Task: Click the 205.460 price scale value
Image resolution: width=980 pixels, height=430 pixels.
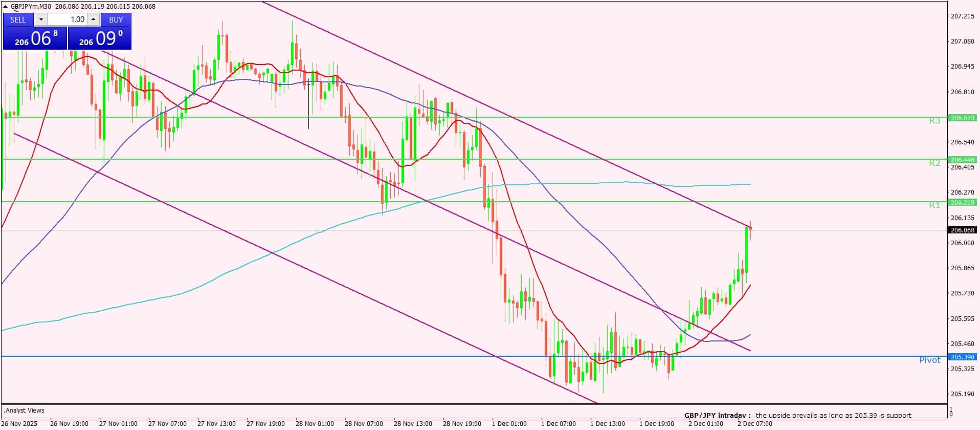Action: coord(962,343)
